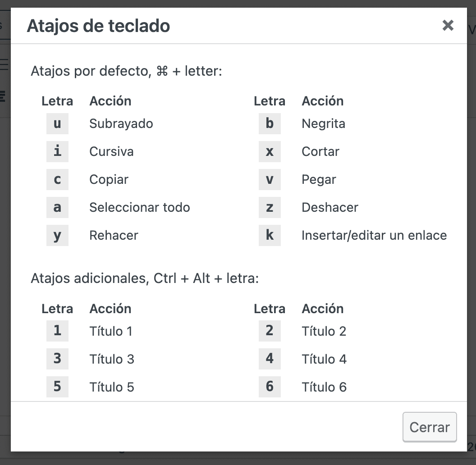Click the Título 3 label
476x465 pixels.
[x=112, y=359]
